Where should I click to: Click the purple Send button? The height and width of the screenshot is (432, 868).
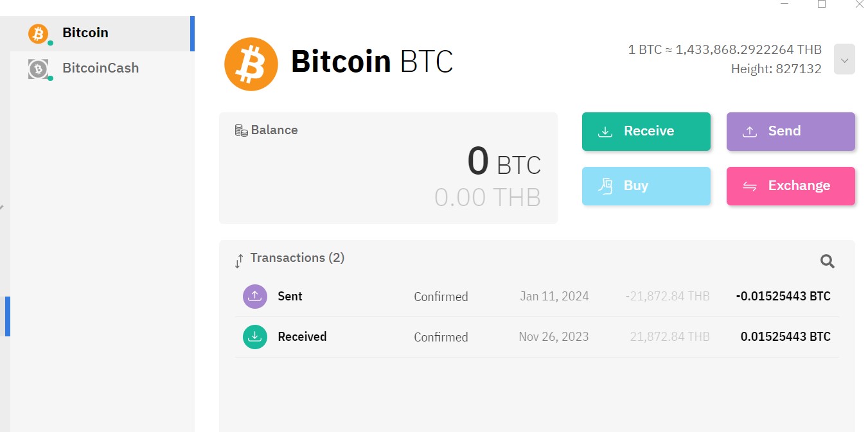tap(791, 132)
